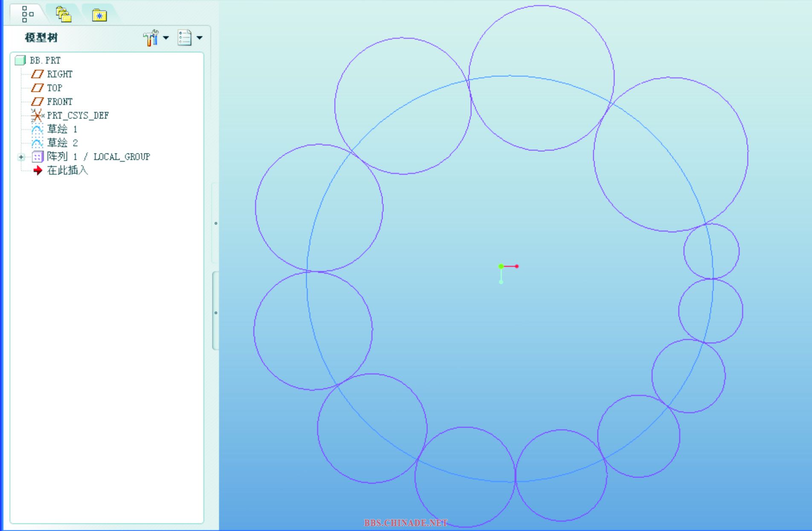Open the Folder Browser navigator tab
Viewport: 812px width, 531px height.
tap(64, 14)
